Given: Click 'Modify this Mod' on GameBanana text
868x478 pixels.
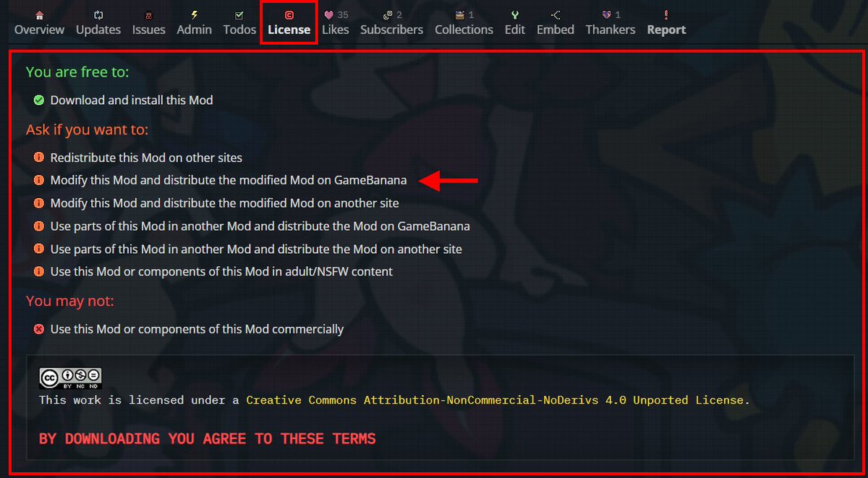Looking at the screenshot, I should [229, 180].
